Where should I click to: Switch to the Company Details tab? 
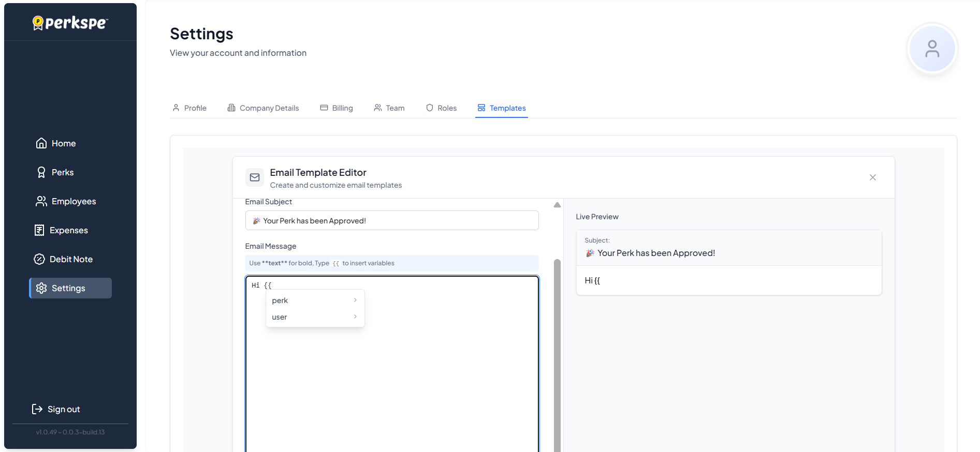(264, 108)
